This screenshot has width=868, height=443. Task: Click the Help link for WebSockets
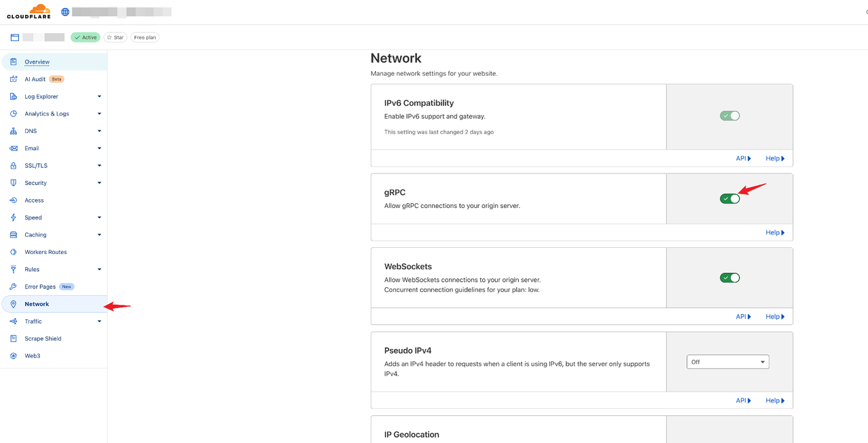coord(774,316)
